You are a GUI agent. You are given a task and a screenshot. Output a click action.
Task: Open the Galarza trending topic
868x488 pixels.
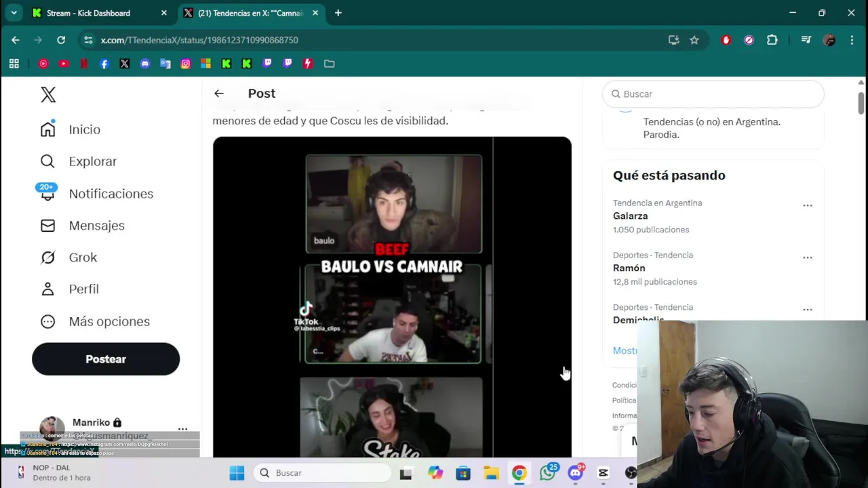(630, 216)
